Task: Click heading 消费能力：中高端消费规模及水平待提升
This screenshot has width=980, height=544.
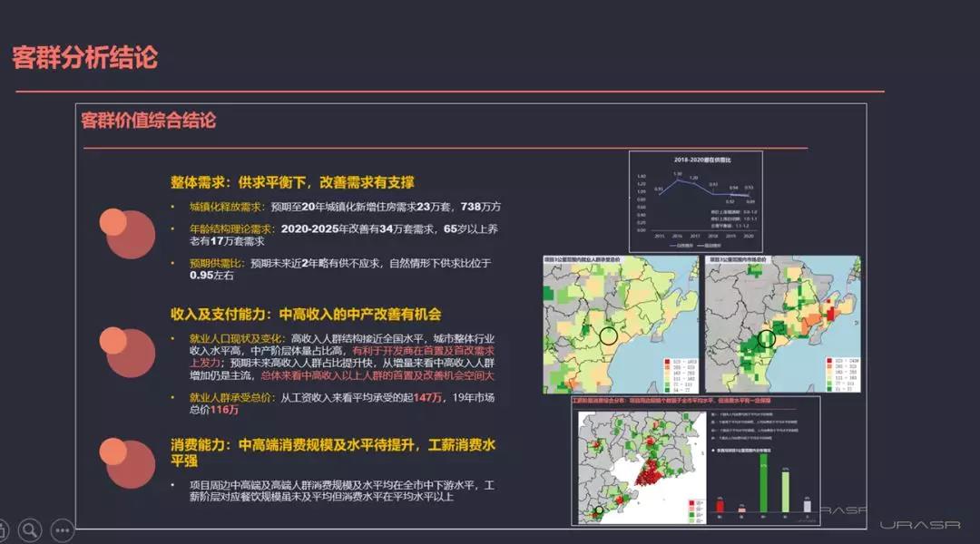Action: point(332,452)
